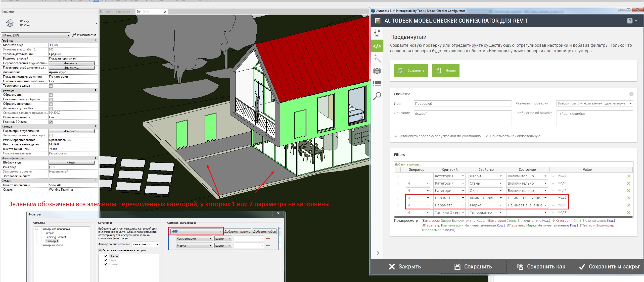The height and width of the screenshot is (282, 644).
Task: Select Фильтр 1 in the filters tree
Action: click(52, 241)
